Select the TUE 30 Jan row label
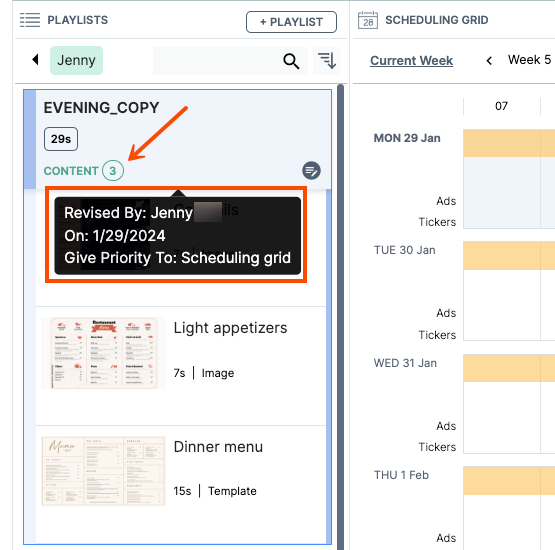 pos(405,250)
